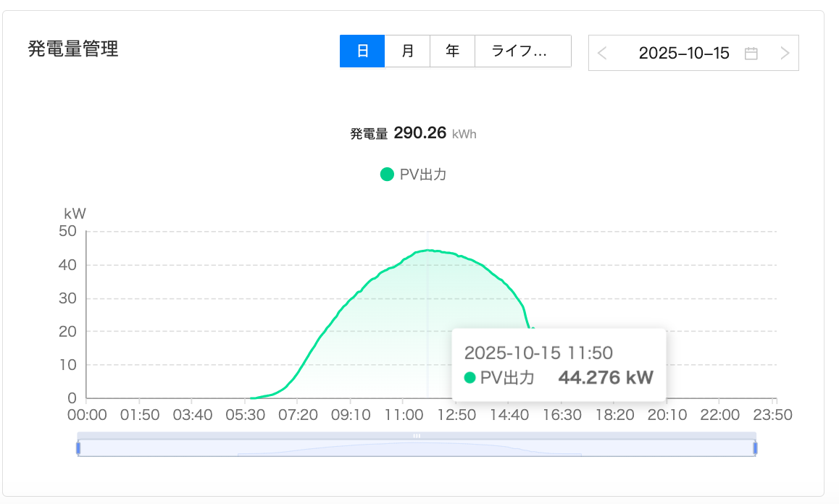Click the chart curve peak near 11:50
Image resolution: width=839 pixels, height=504 pixels.
[x=427, y=251]
